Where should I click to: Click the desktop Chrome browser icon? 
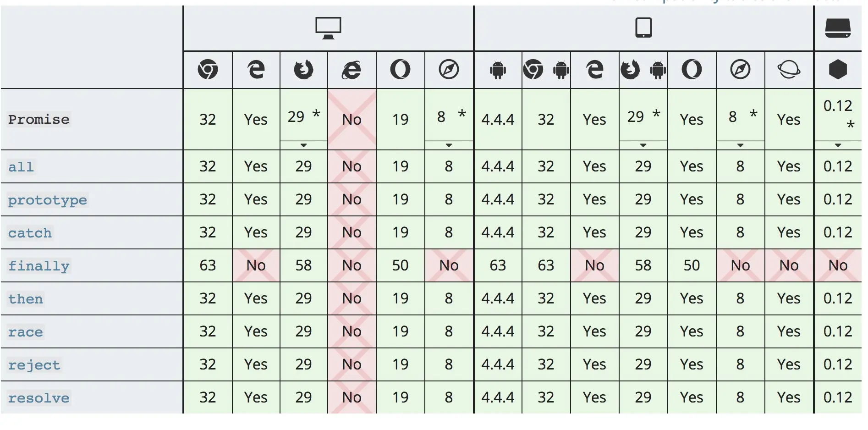(x=208, y=70)
